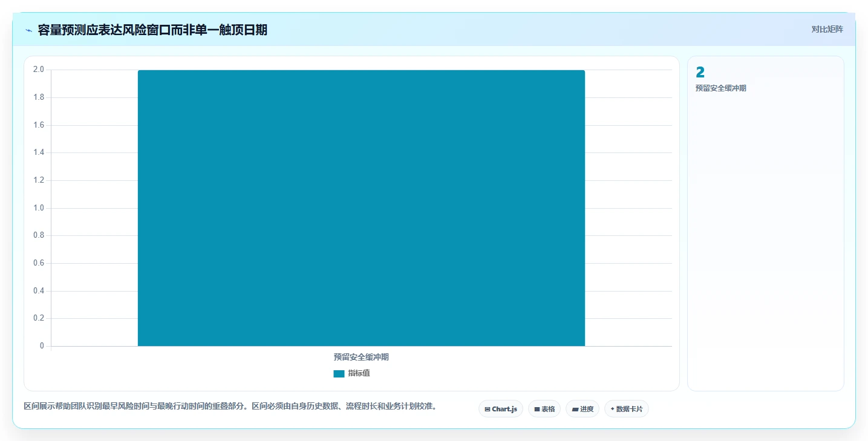Click the description text starting with 区间展示

[x=230, y=406]
